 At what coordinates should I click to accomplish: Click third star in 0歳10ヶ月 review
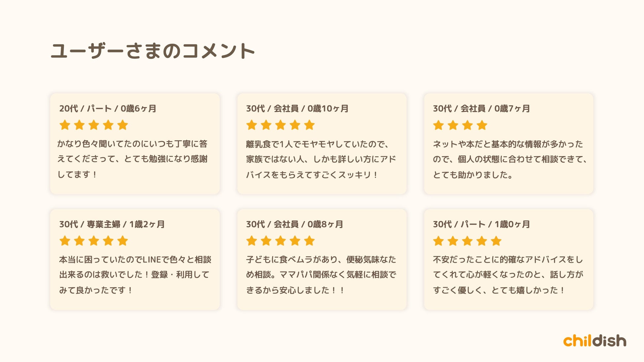[281, 125]
